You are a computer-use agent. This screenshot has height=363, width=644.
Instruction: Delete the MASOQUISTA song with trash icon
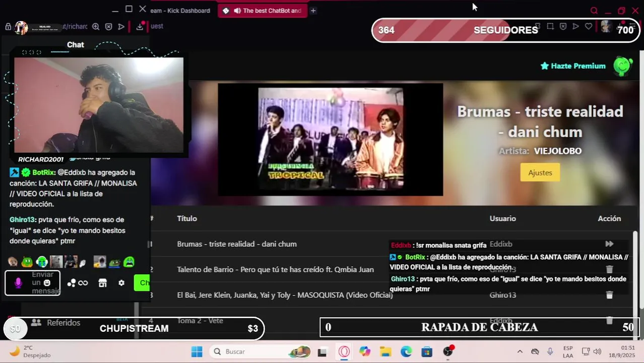point(609,295)
